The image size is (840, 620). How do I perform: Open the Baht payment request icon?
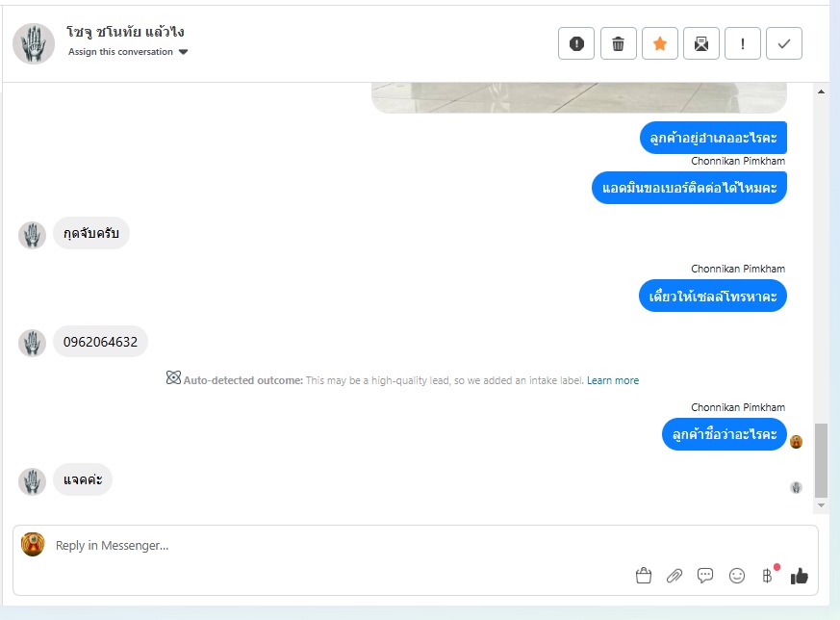[768, 576]
